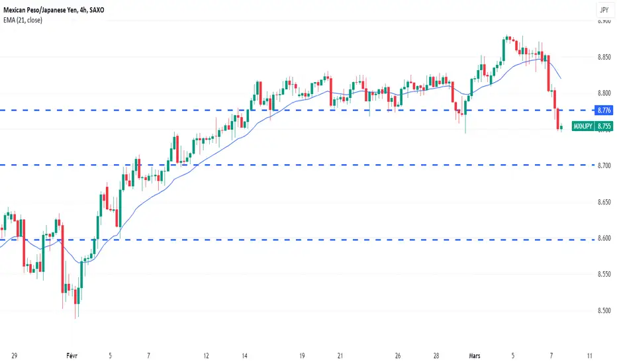
Task: Click the Mars date label on time axis
Action: click(x=475, y=356)
